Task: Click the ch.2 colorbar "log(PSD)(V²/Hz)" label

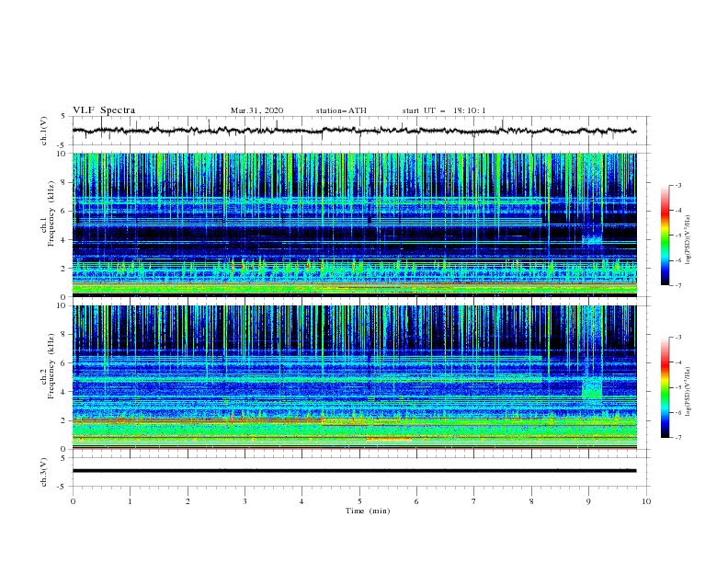Action: tap(688, 391)
